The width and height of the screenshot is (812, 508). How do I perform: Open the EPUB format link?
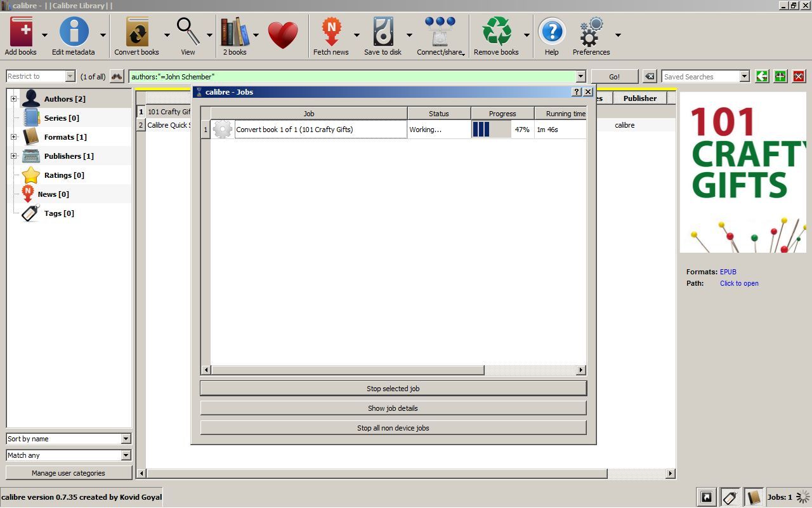728,272
